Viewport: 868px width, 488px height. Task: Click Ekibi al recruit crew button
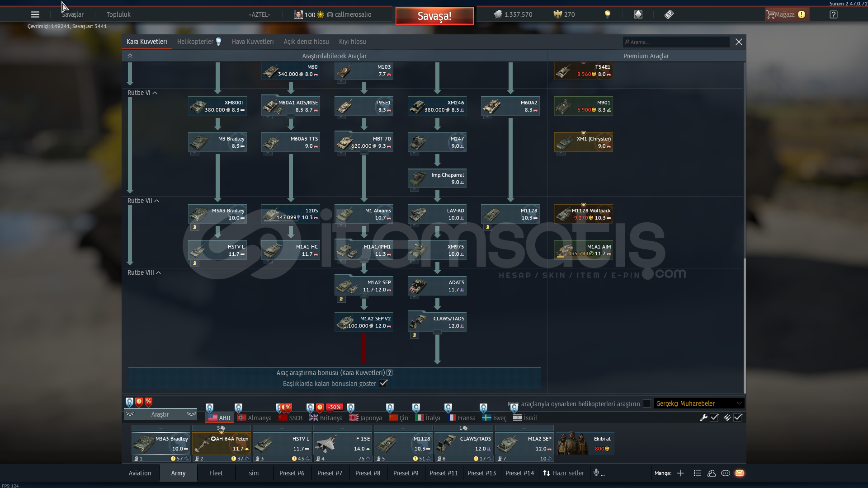pos(585,444)
